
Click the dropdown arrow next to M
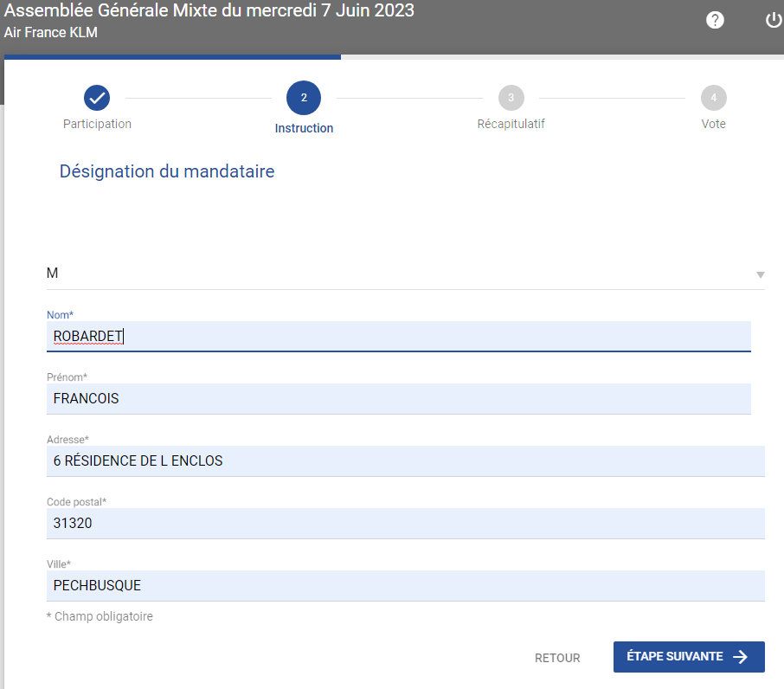tap(760, 274)
